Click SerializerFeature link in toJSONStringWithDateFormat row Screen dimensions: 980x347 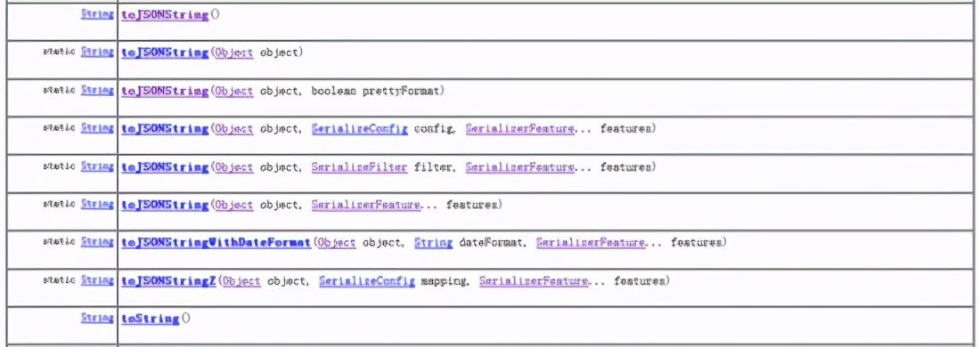click(590, 243)
